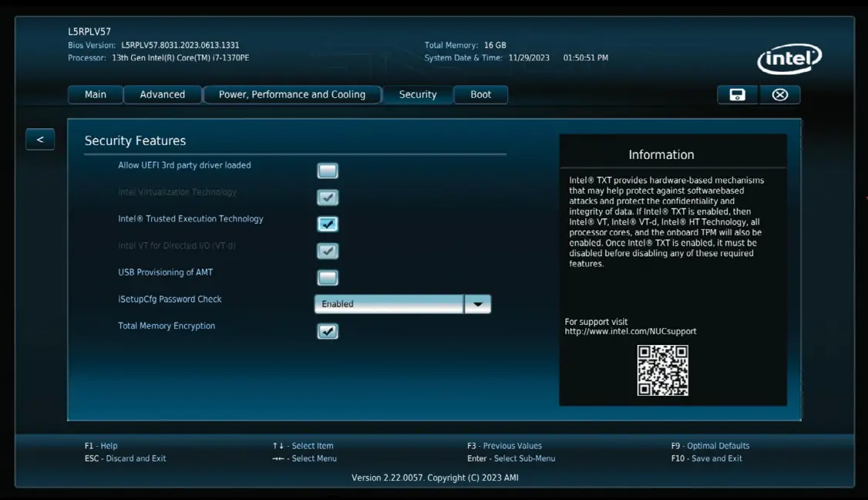The width and height of the screenshot is (868, 500).
Task: Click the system date 11/29/2023
Action: (530, 58)
